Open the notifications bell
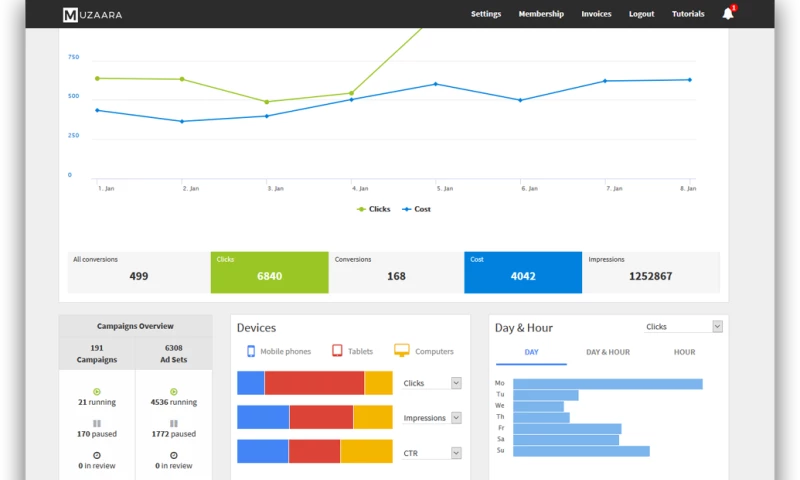Screen dimensions: 800x480 point(727,14)
